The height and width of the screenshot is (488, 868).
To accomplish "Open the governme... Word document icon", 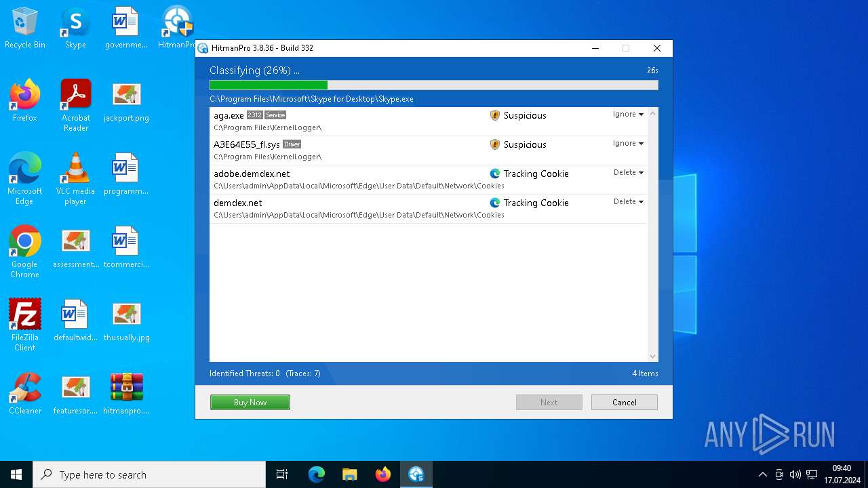I will tap(126, 28).
